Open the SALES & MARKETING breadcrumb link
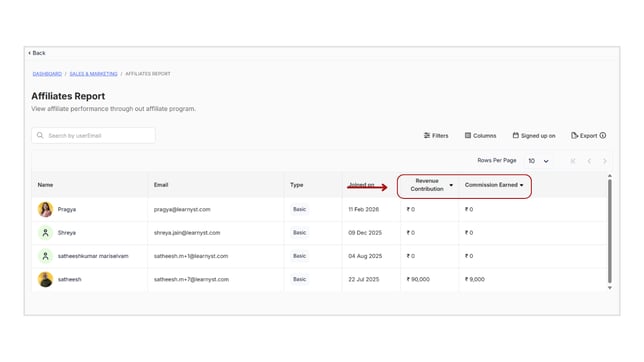 point(93,74)
